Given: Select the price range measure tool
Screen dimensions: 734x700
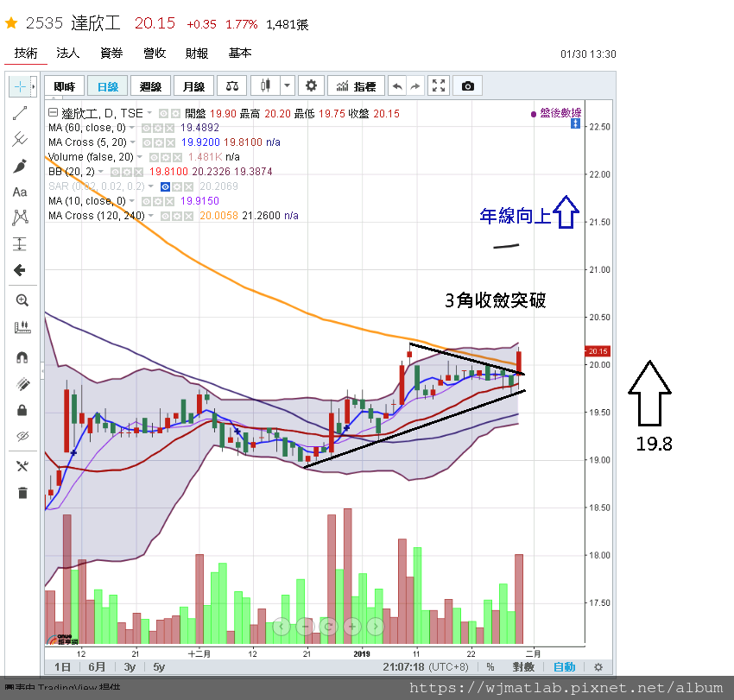Looking at the screenshot, I should [22, 327].
